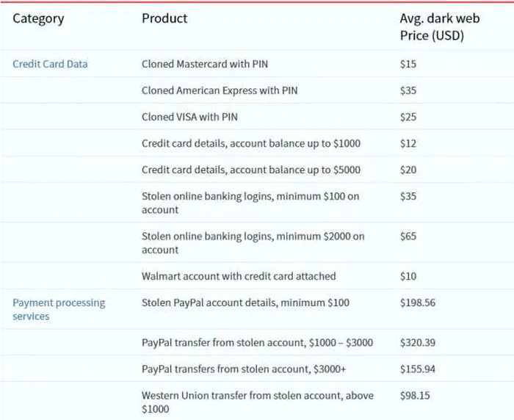
Task: Select stolen banking logins minimum $2000 row
Action: [x=257, y=242]
